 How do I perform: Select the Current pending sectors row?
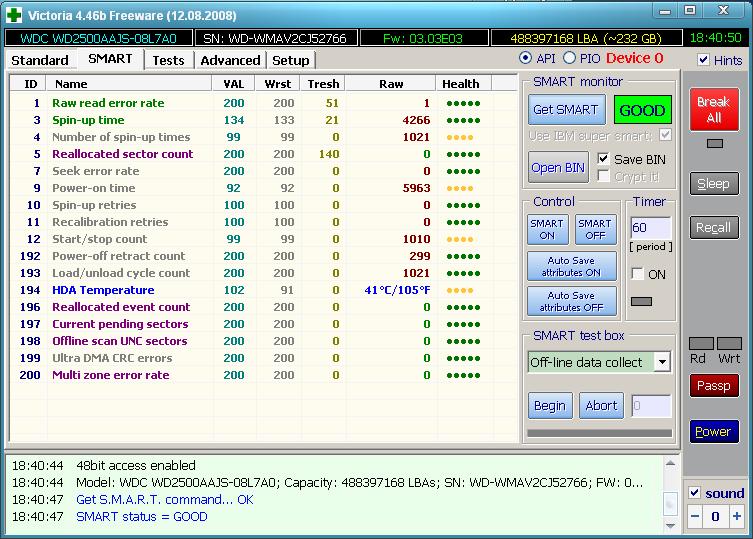point(263,324)
